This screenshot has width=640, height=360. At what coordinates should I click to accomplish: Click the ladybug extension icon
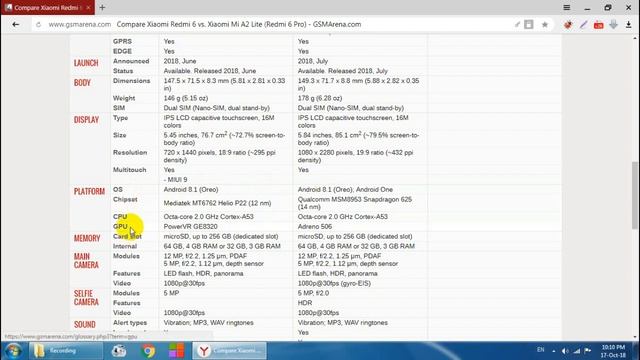coord(568,24)
